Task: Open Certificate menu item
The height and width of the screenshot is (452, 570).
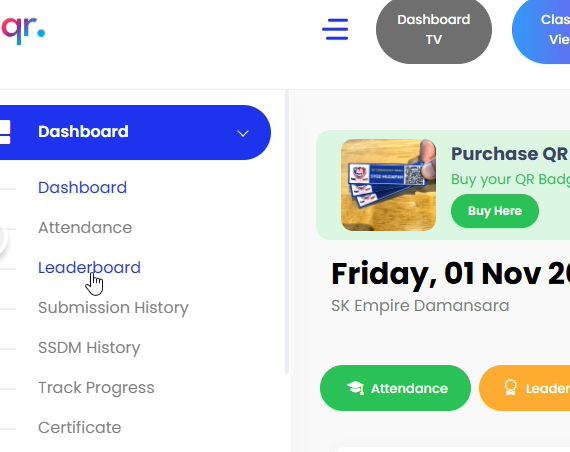Action: click(80, 428)
